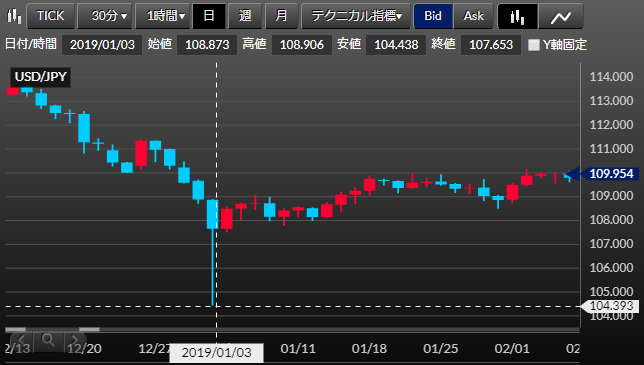Click the 01/18 date axis label
Screen dimensions: 644x365
(369, 349)
